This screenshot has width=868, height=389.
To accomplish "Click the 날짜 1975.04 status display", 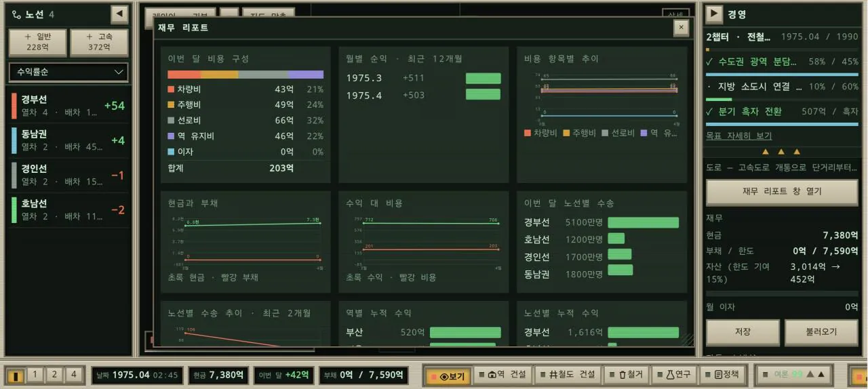I will coord(137,375).
